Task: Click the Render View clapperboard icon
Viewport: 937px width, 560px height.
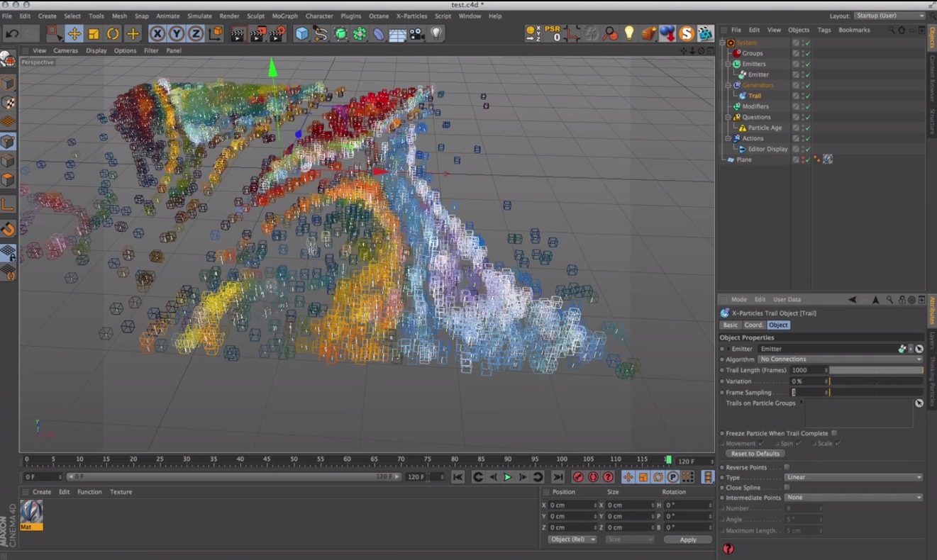Action: (238, 33)
